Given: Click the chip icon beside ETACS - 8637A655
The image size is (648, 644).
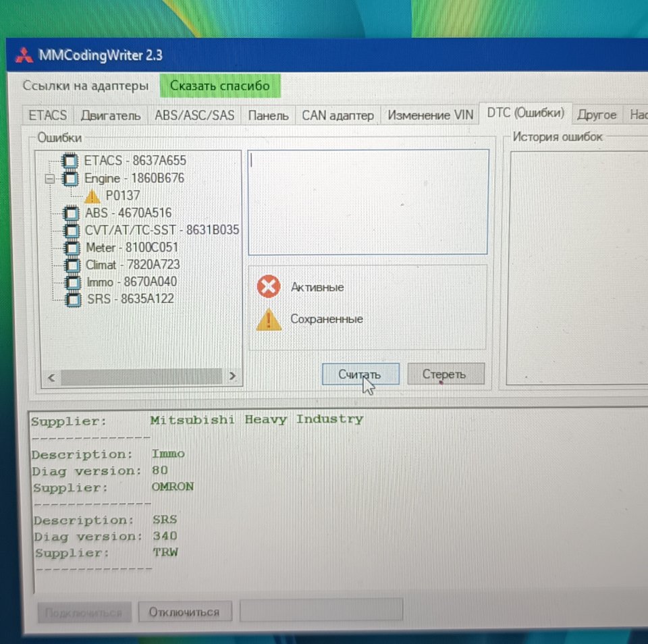Looking at the screenshot, I should (70, 161).
